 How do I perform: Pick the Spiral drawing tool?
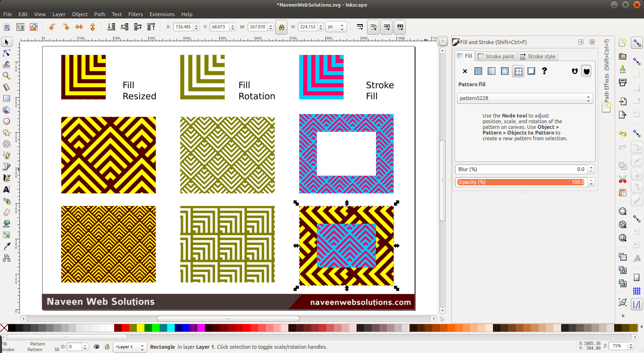point(7,144)
